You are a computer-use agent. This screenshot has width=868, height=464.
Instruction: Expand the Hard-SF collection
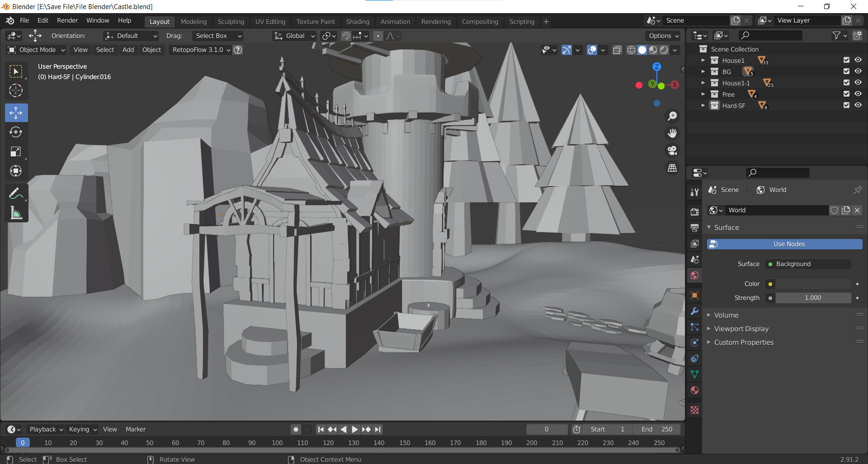[x=703, y=105]
